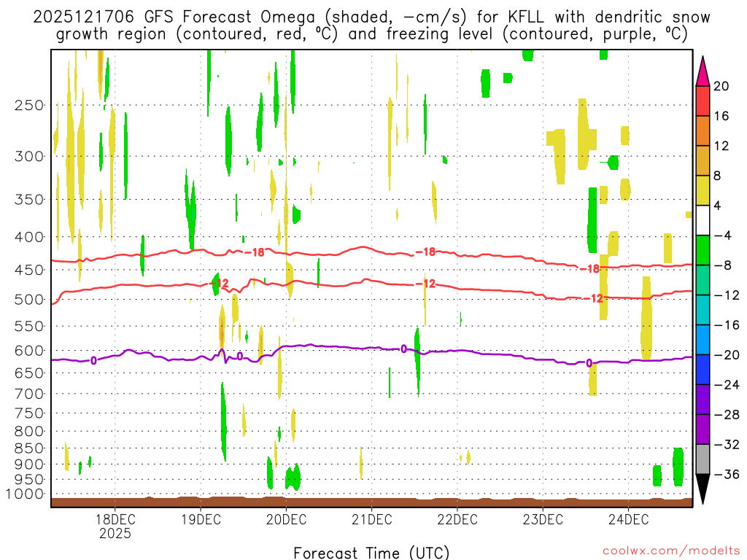
Task: Click the 750 pressure level label
Action: 29,413
